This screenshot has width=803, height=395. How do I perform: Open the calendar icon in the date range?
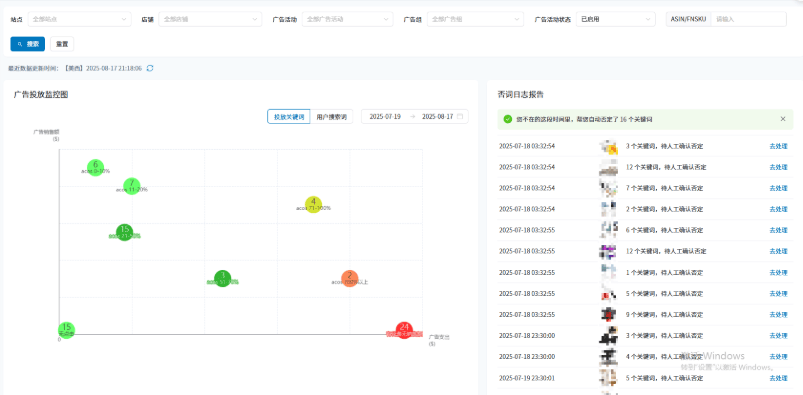click(460, 117)
